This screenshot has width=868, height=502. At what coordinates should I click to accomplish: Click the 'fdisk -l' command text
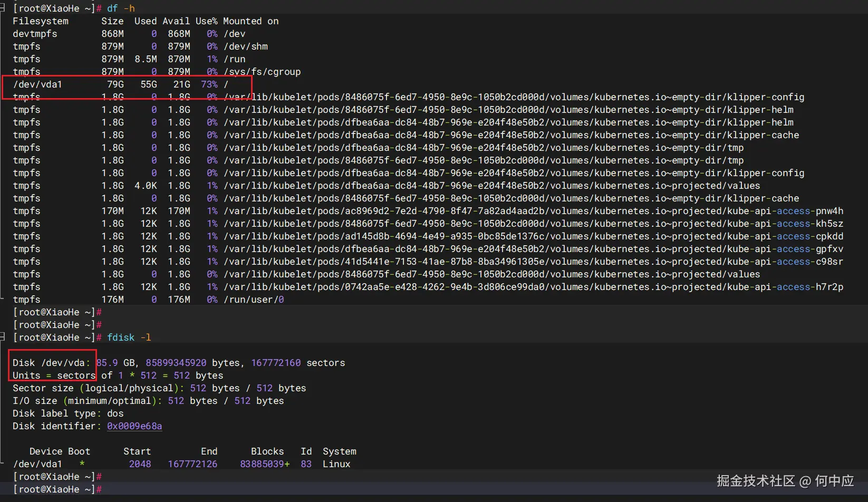point(129,337)
